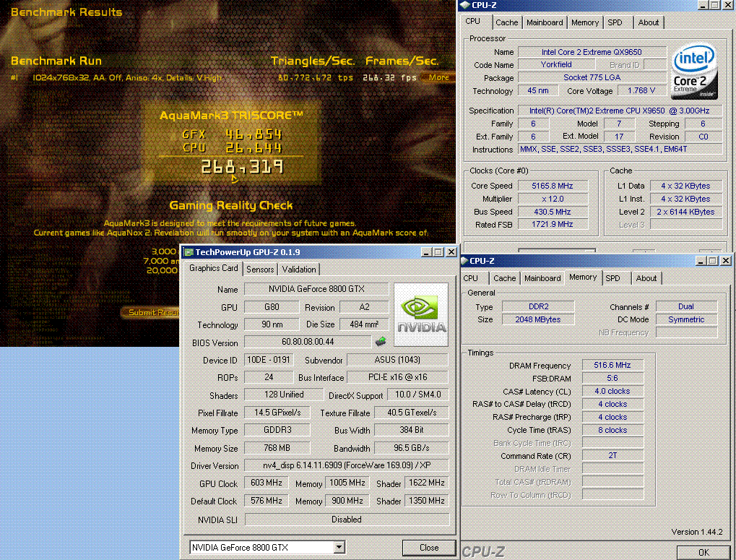
Task: Click the Core Voltage value 1.768 V
Action: tap(641, 90)
